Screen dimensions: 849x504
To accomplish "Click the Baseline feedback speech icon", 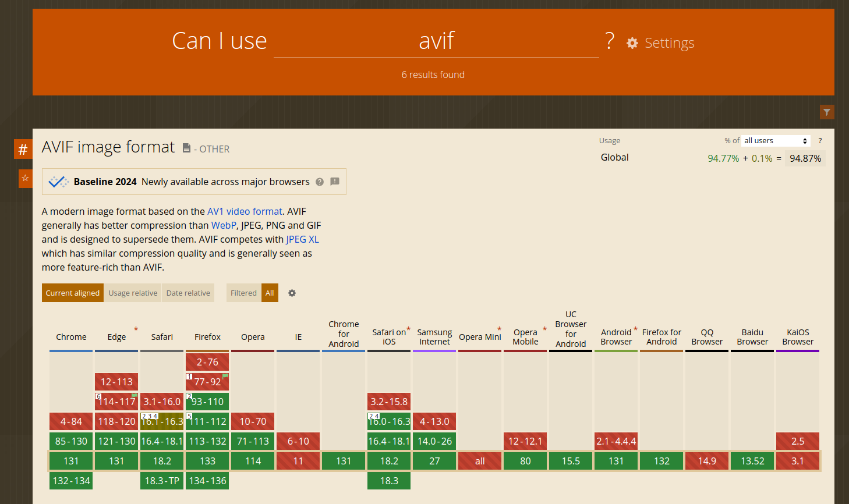I will point(335,182).
